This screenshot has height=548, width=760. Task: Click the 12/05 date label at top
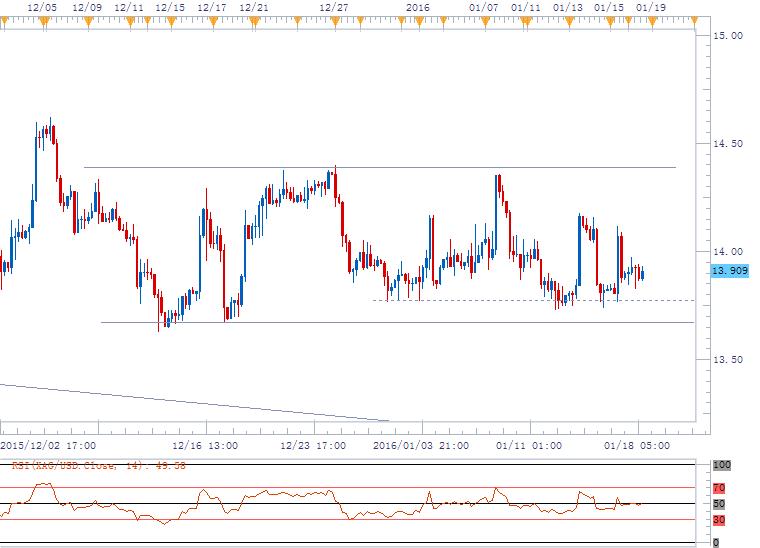coord(42,7)
